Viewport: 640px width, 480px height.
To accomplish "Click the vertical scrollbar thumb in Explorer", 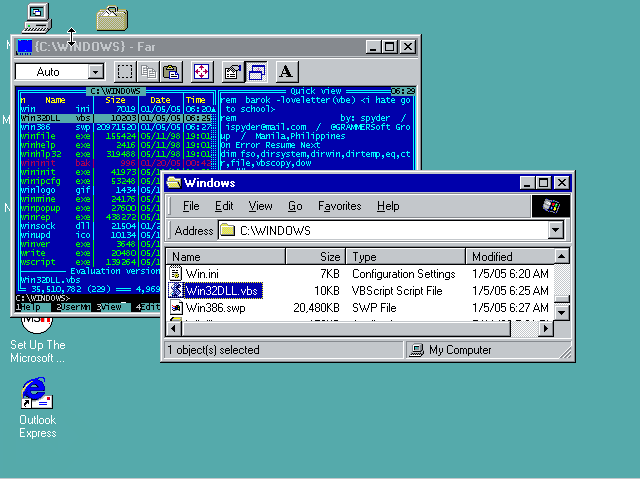I will click(562, 299).
